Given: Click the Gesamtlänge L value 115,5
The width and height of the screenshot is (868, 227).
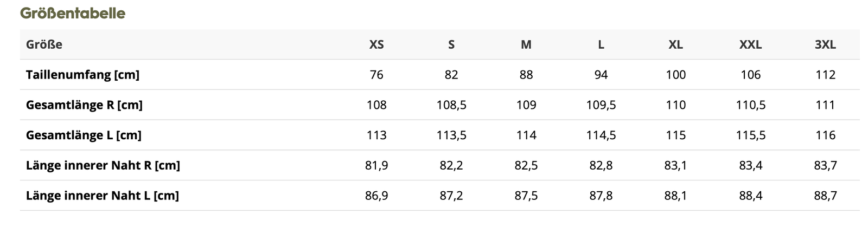Looking at the screenshot, I should coord(751,135).
